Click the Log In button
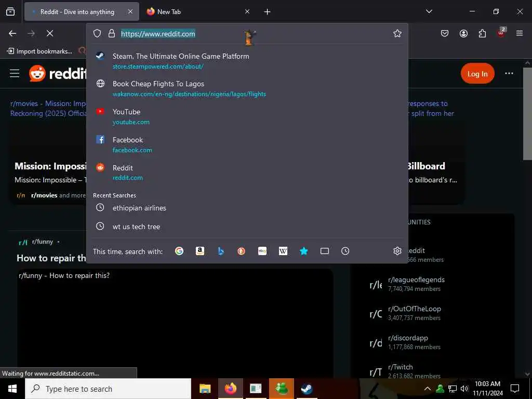 pyautogui.click(x=477, y=74)
